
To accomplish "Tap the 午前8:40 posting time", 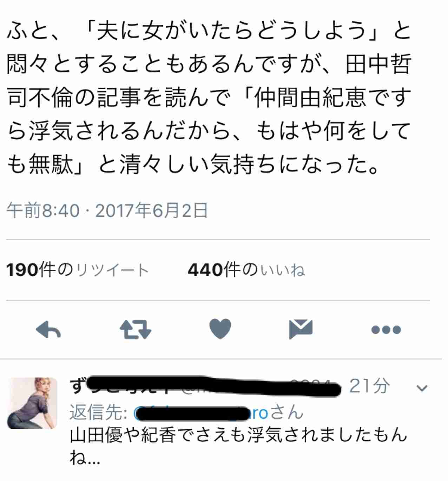I will coord(43,211).
